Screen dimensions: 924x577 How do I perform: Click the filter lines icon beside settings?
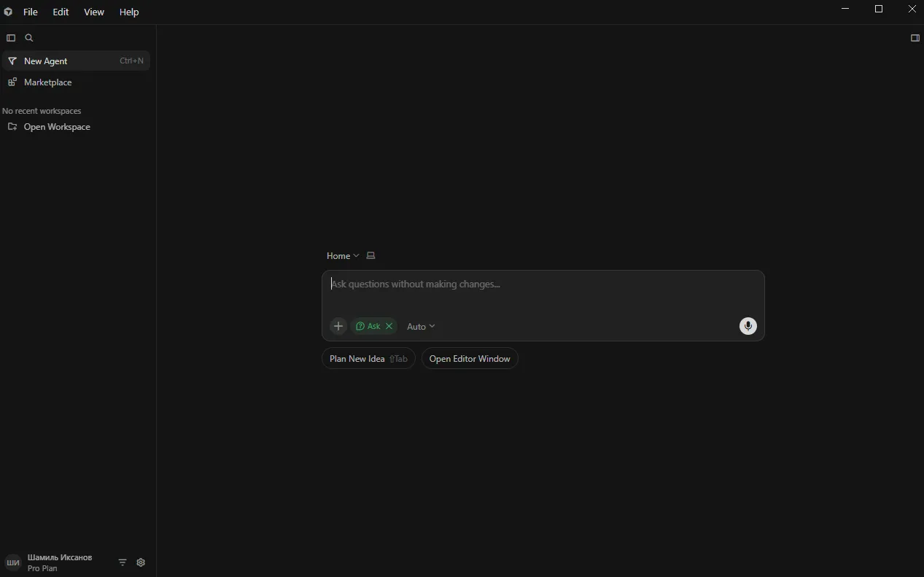[123, 562]
